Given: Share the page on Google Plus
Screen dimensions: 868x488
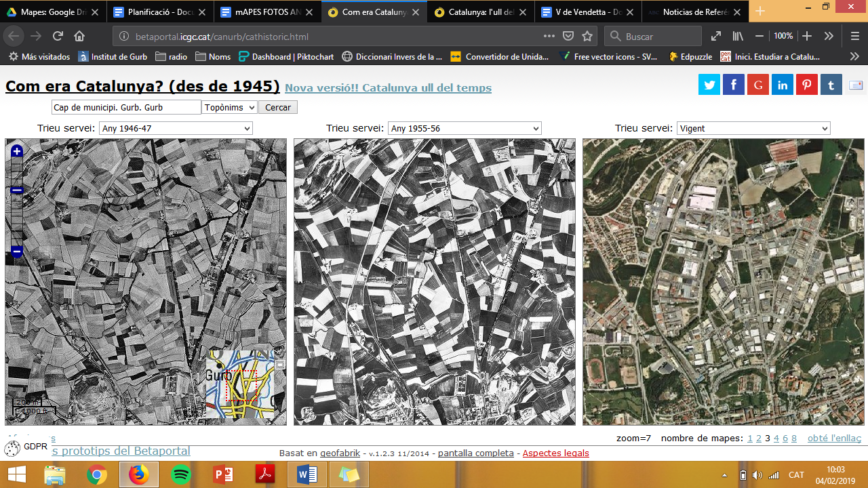Looking at the screenshot, I should point(758,85).
